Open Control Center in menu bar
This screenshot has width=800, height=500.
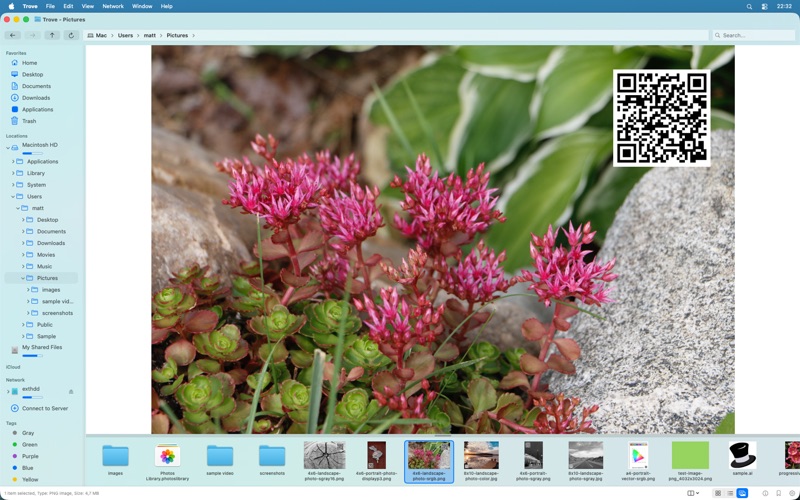click(764, 7)
